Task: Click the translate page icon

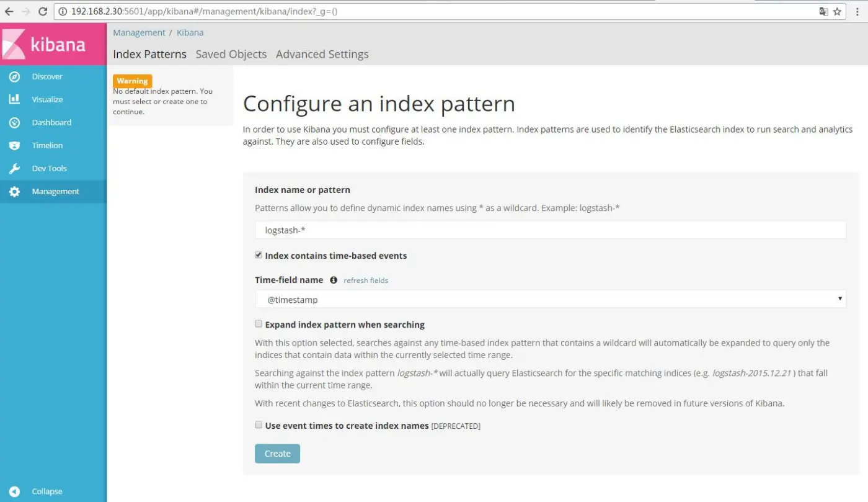Action: (x=823, y=11)
